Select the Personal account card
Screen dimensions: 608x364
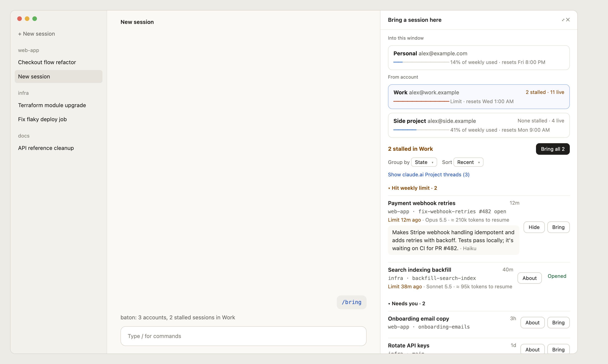click(x=479, y=58)
